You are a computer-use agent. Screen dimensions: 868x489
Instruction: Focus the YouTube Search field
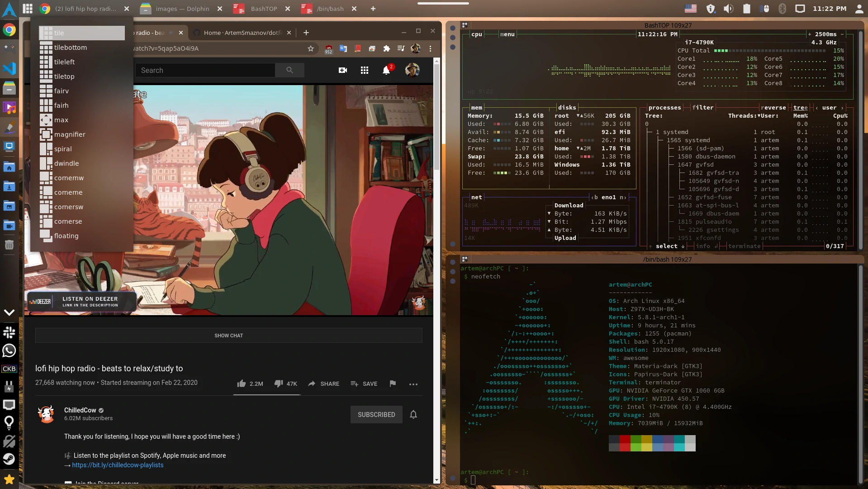[x=205, y=70]
